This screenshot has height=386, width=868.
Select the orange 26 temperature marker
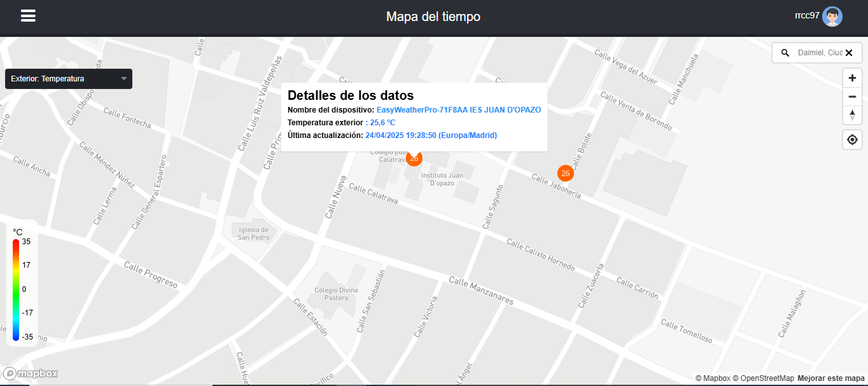pyautogui.click(x=565, y=172)
